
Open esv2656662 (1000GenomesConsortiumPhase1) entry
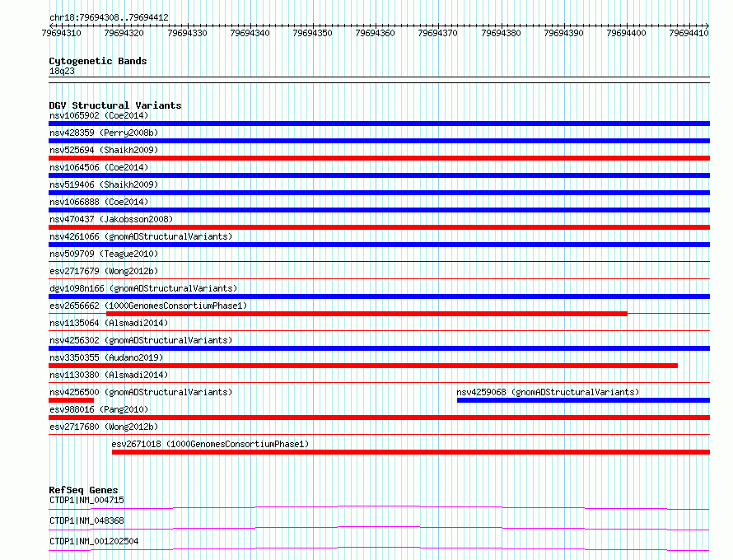tap(148, 306)
